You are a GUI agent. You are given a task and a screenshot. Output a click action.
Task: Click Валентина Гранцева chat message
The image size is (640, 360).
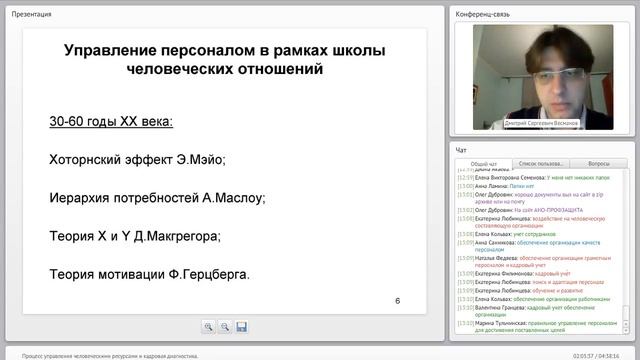click(x=526, y=311)
